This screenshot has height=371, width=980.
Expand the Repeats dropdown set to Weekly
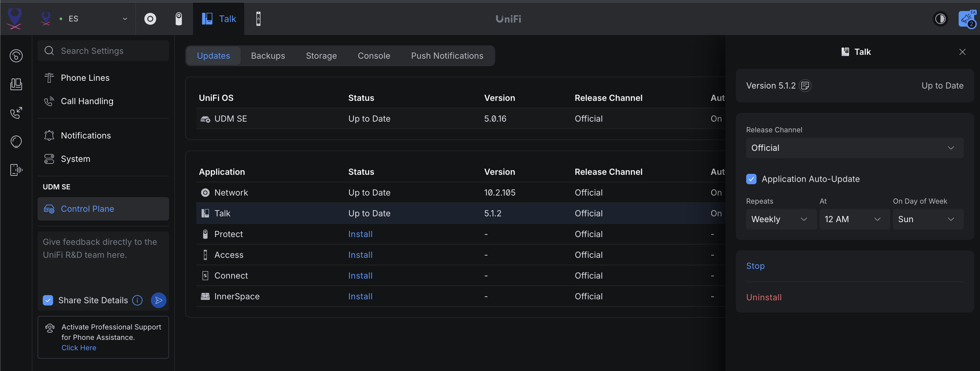781,219
